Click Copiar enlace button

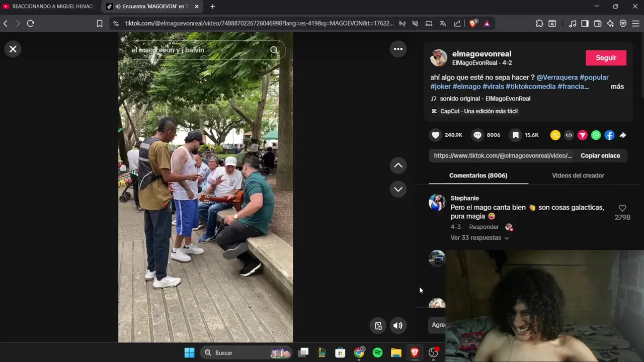tap(600, 155)
